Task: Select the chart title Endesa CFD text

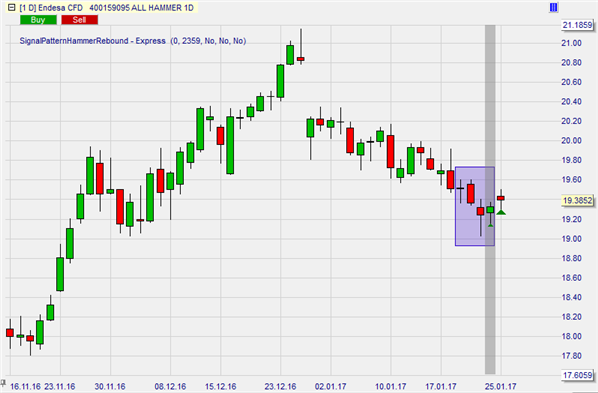Action: click(60, 8)
